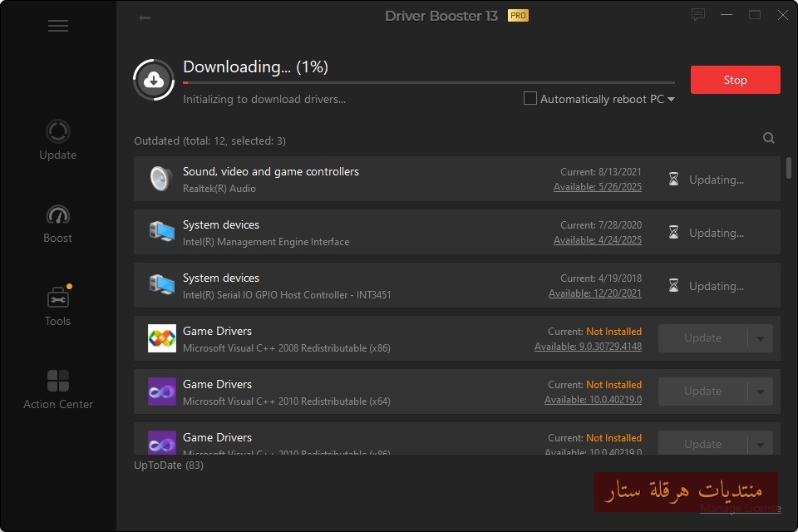Click Sound, video and game controllers title

coord(271,171)
